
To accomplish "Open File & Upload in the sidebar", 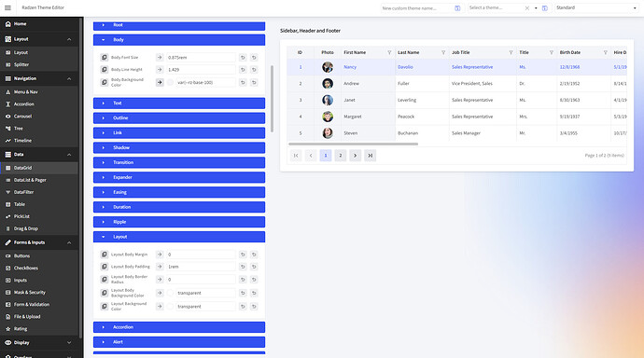I will pyautogui.click(x=39, y=317).
